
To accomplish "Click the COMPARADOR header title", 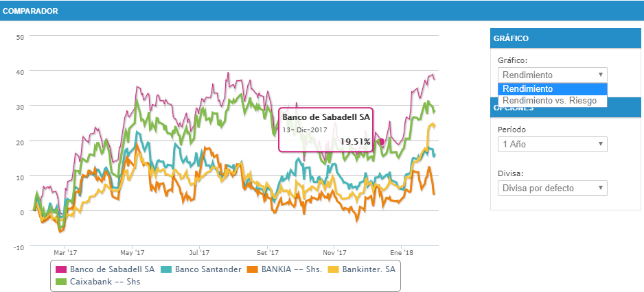I will coord(30,11).
